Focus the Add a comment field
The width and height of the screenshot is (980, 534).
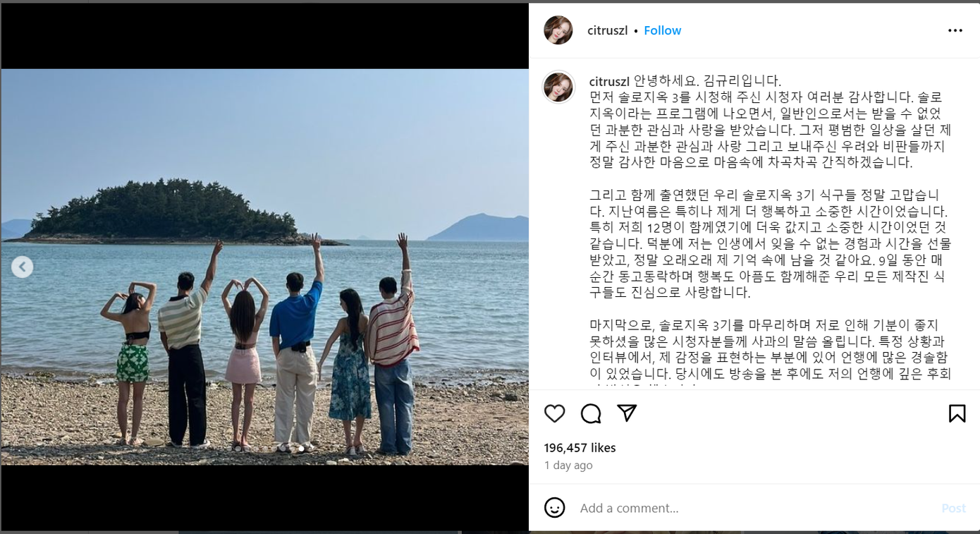point(754,508)
